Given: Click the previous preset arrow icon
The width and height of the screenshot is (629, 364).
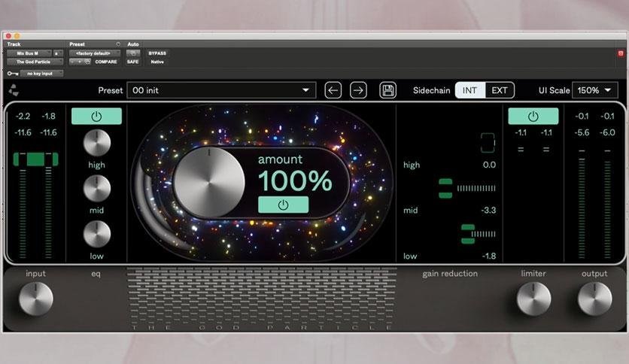Looking at the screenshot, I should coord(333,90).
